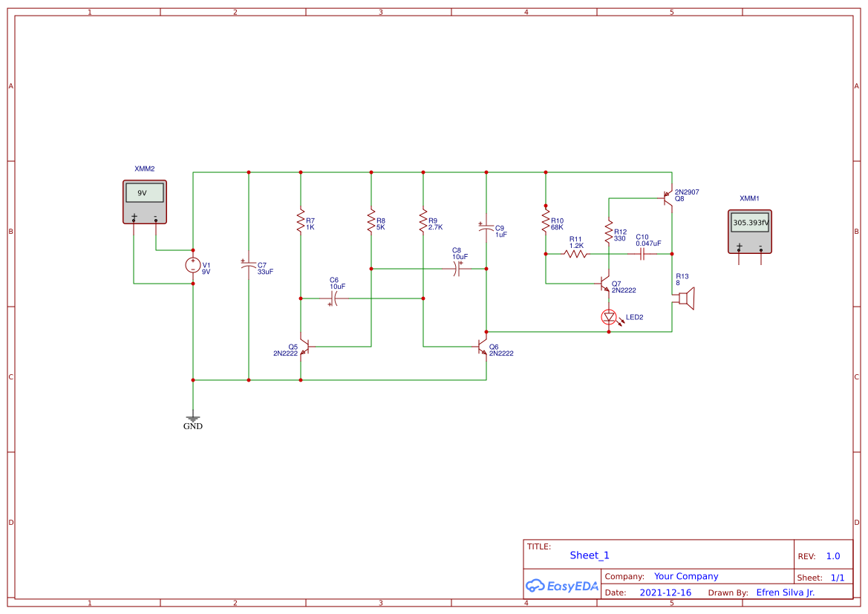The width and height of the screenshot is (868, 614).
Task: Select the R13 speaker symbol
Action: pos(685,298)
